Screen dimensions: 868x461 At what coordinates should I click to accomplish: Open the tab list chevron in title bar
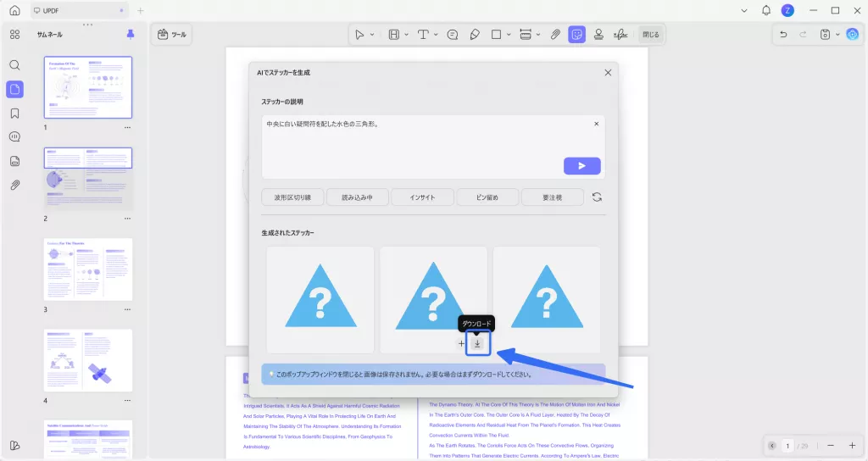(744, 10)
